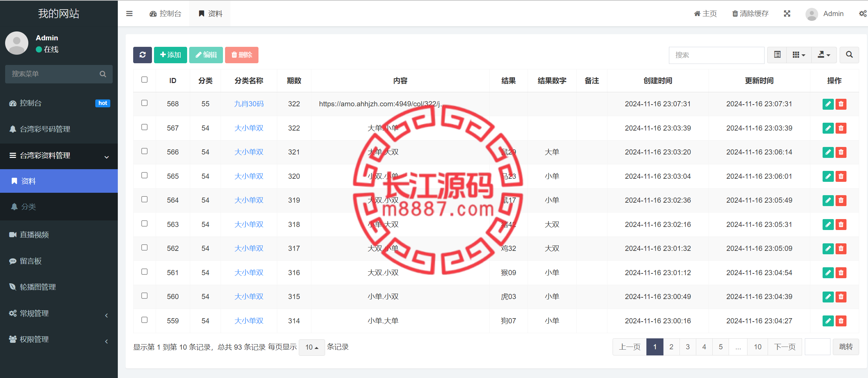This screenshot has width=868, height=378.
Task: Go to page 2
Action: pyautogui.click(x=671, y=347)
